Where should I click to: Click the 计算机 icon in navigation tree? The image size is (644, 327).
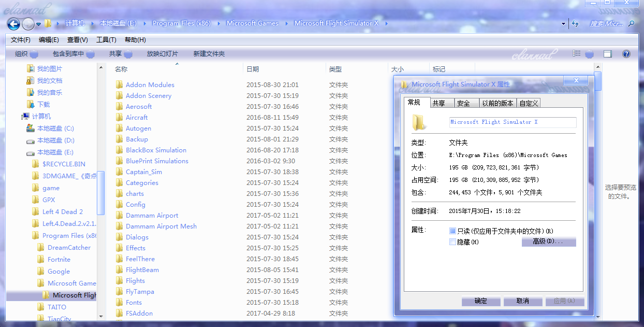(25, 116)
